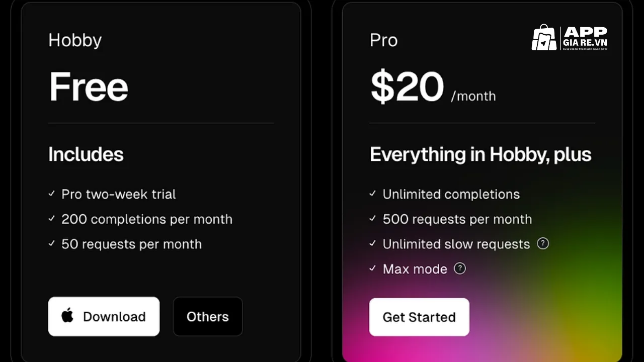Click the checkmark beside 50 requests per month
The width and height of the screenshot is (644, 362).
51,244
